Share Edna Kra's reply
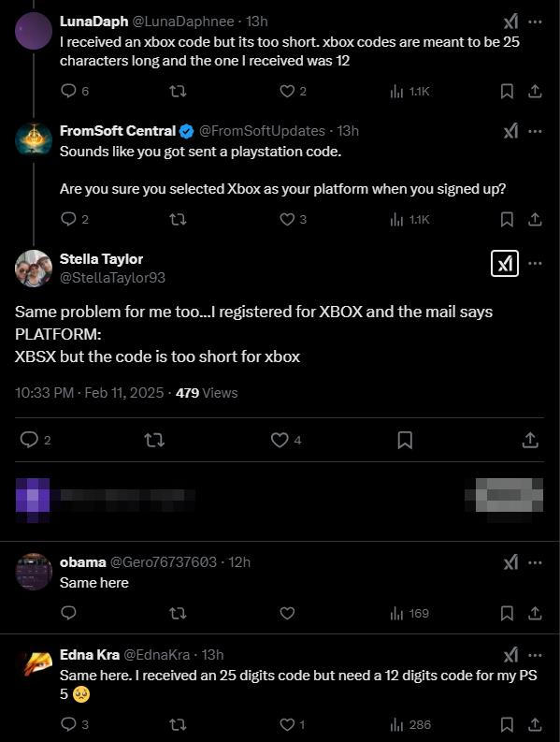Screen dimensions: 560x742 click(535, 725)
